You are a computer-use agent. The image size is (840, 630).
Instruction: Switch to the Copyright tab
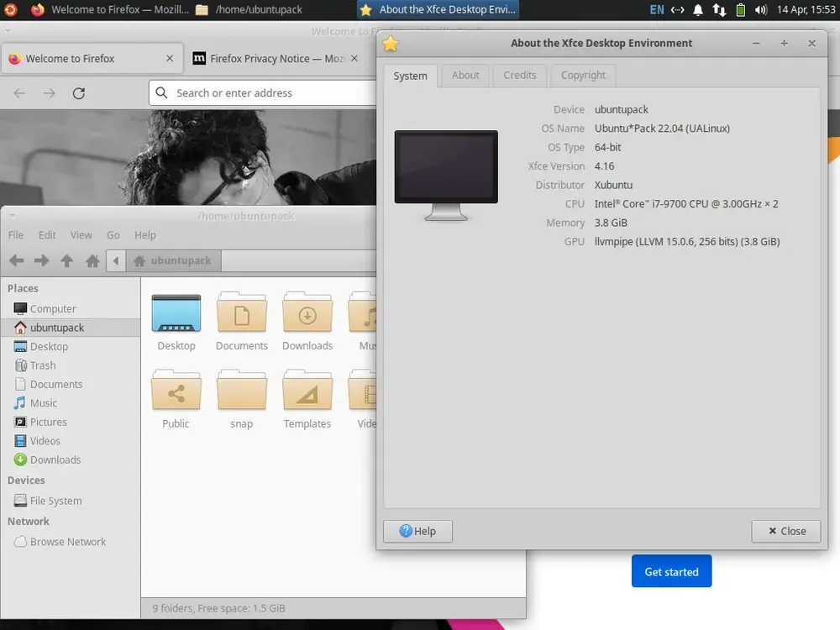click(x=583, y=76)
